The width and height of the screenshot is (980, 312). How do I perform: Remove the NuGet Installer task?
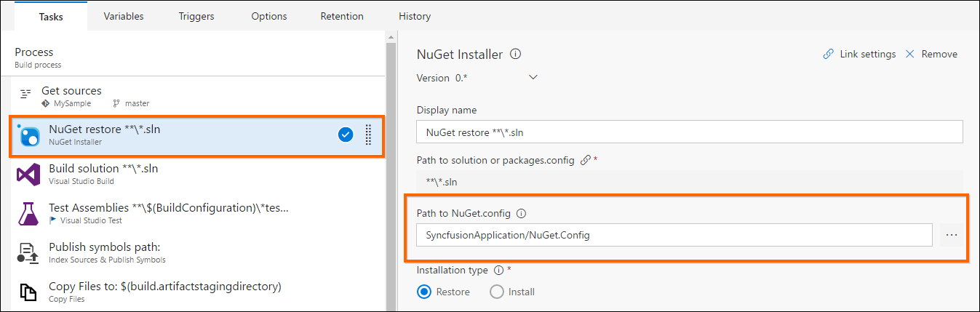pyautogui.click(x=931, y=55)
